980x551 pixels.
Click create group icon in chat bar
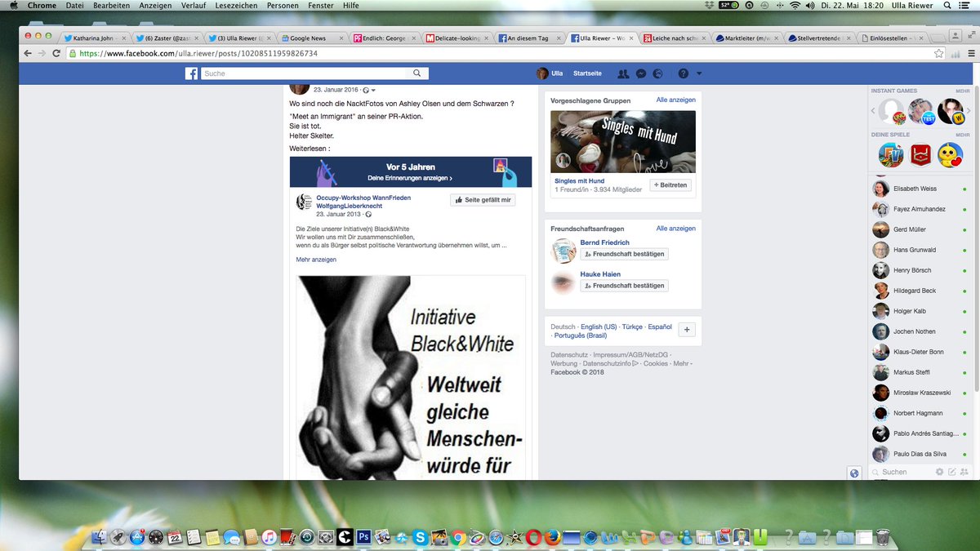[x=964, y=472]
